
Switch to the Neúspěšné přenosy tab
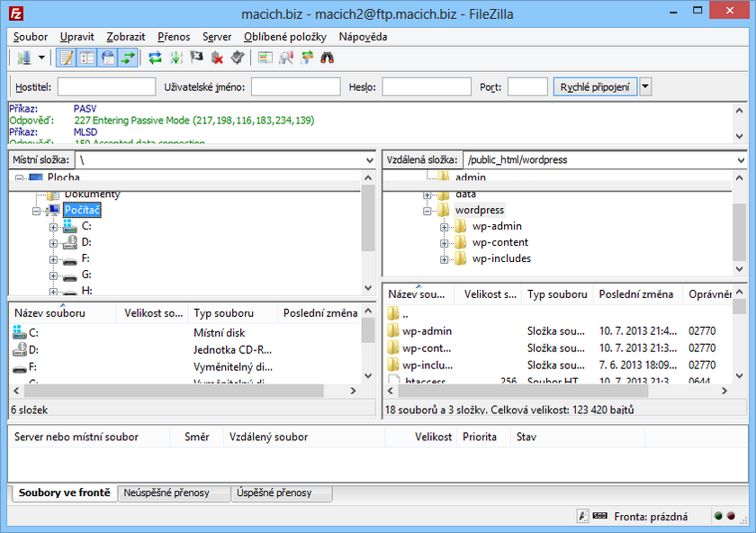coord(174,493)
